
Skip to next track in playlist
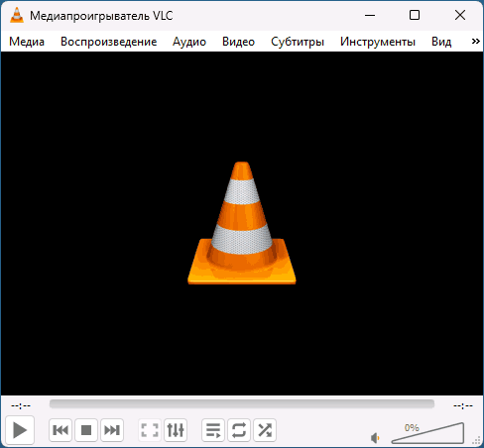(112, 430)
